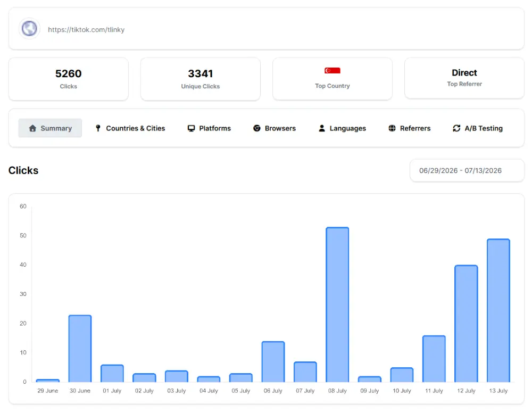Viewport: 532px width, 412px height.
Task: Switch to the A/B Testing tab
Action: (x=478, y=128)
